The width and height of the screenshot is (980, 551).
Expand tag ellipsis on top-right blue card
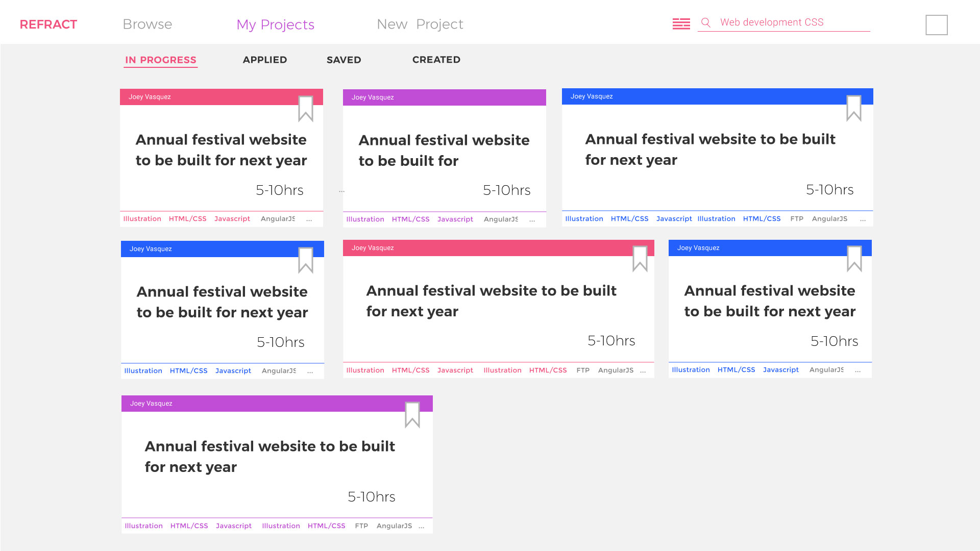coord(863,219)
